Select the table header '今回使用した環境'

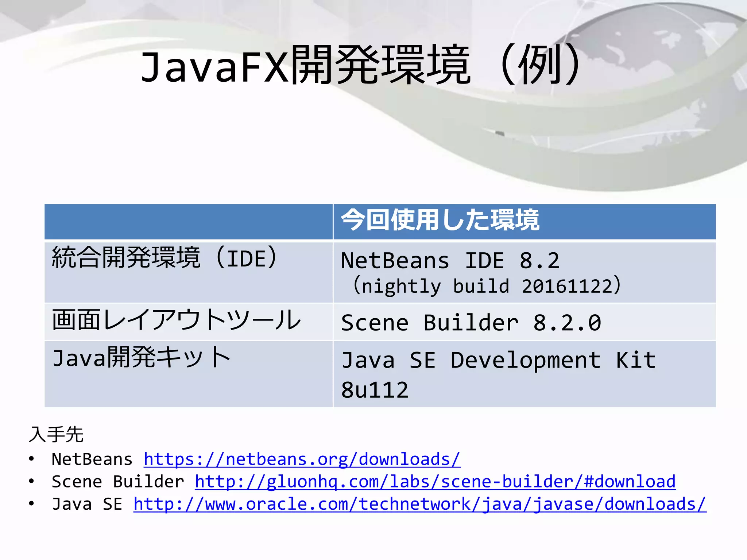[440, 220]
